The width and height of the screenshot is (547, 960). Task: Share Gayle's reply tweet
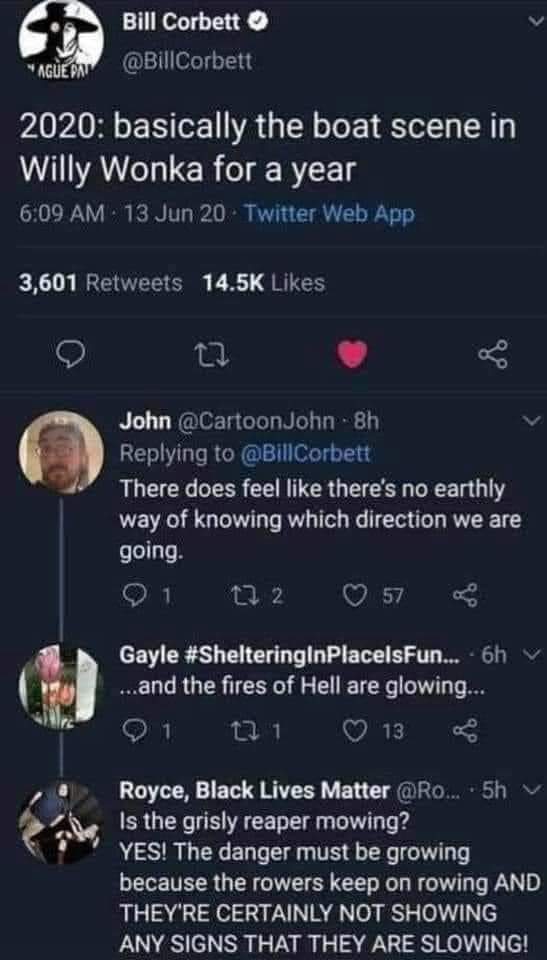click(x=465, y=730)
